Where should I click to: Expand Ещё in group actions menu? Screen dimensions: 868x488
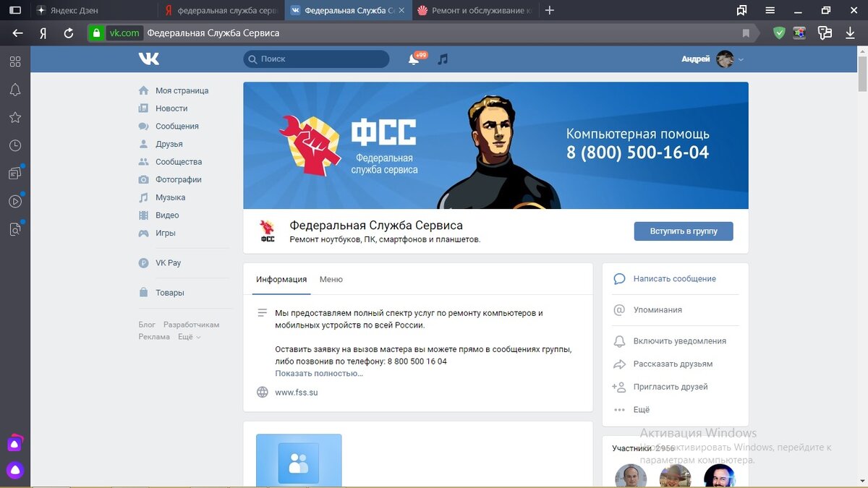point(641,409)
